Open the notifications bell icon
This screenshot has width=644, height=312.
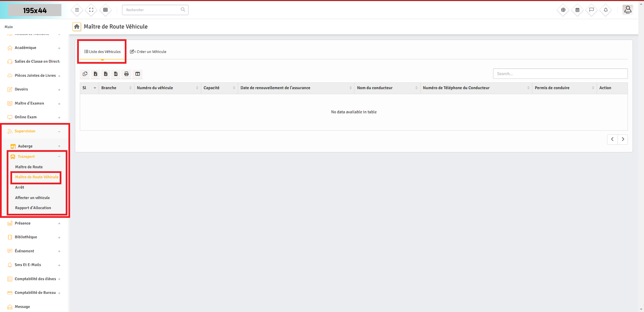(605, 10)
